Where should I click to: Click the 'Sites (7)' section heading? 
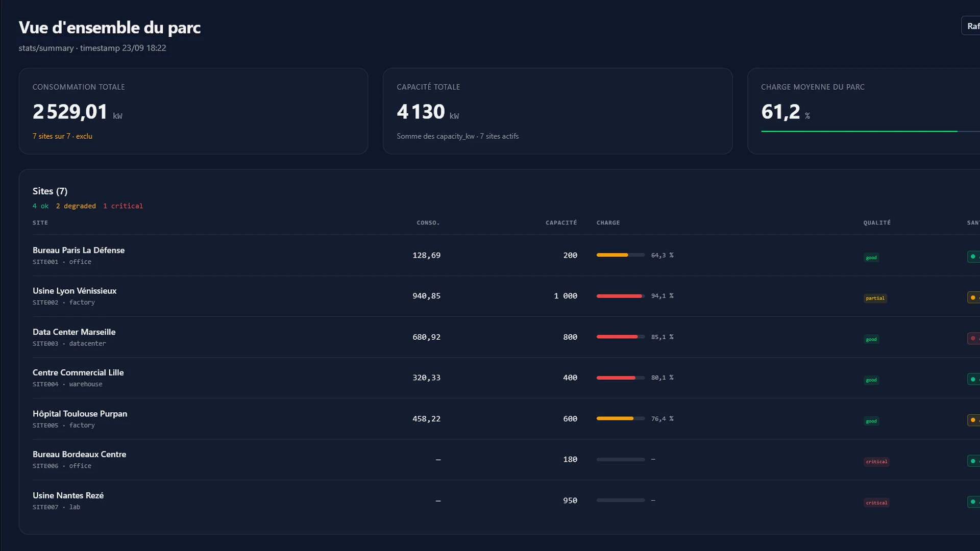click(x=50, y=191)
